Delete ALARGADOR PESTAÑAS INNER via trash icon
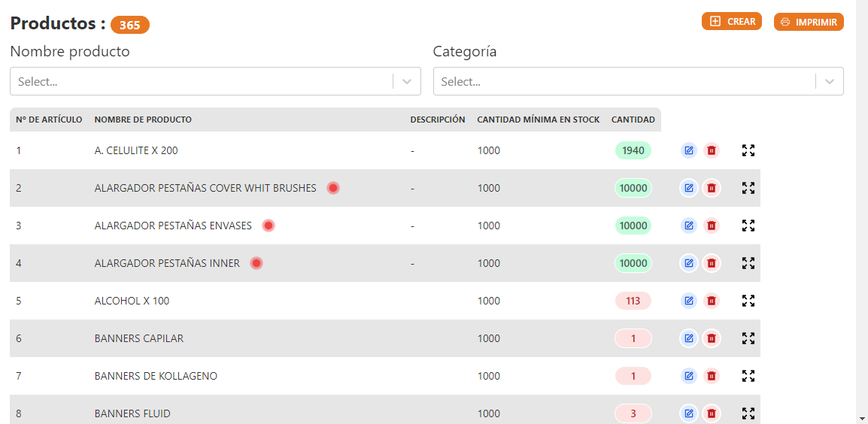Screen dimensions: 868x424 point(711,263)
